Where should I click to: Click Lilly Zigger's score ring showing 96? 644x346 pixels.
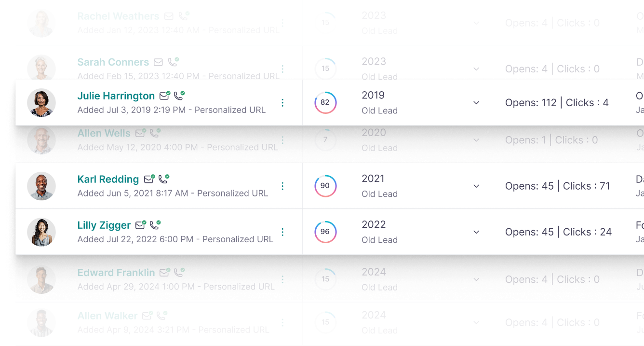click(325, 232)
